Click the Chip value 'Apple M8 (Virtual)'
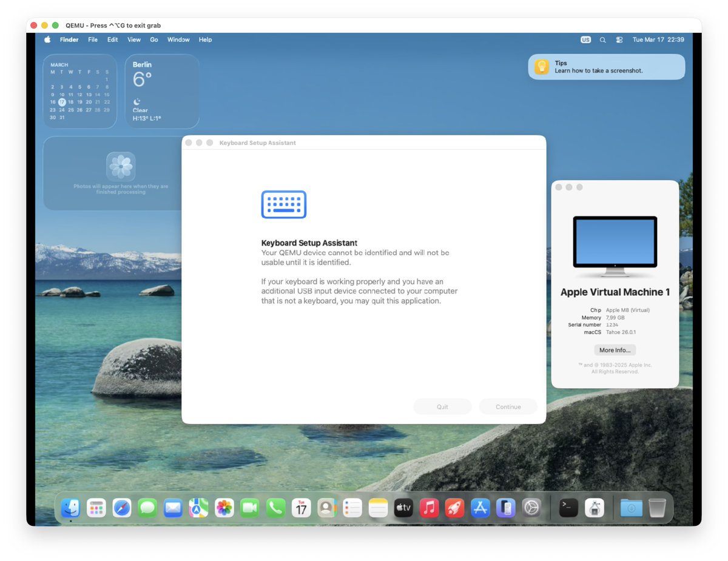 coord(628,310)
